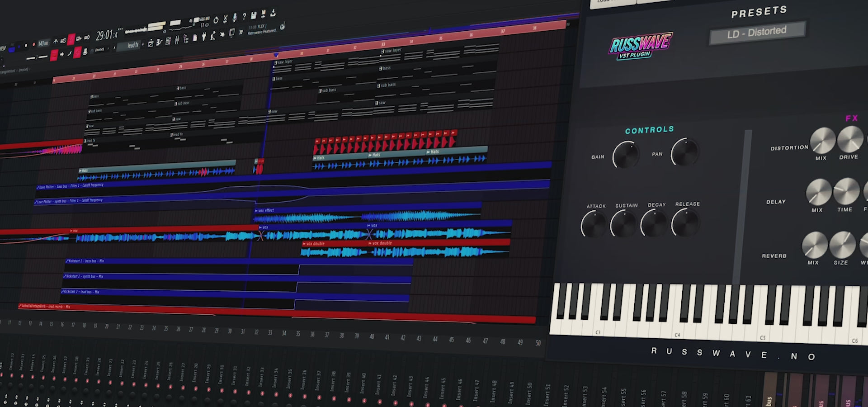Open the Browser panel toolbar icon
This screenshot has height=407, width=868.
click(x=186, y=38)
